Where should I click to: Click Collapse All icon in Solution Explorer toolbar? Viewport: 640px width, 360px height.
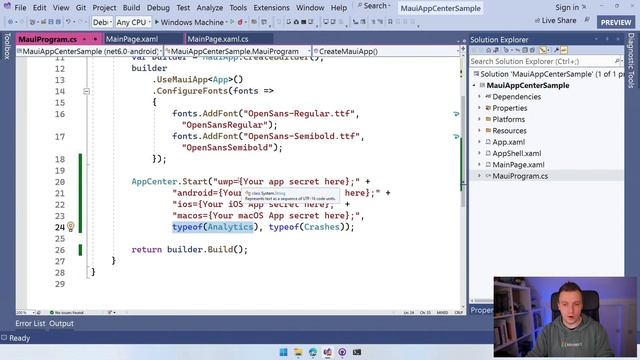(x=525, y=50)
